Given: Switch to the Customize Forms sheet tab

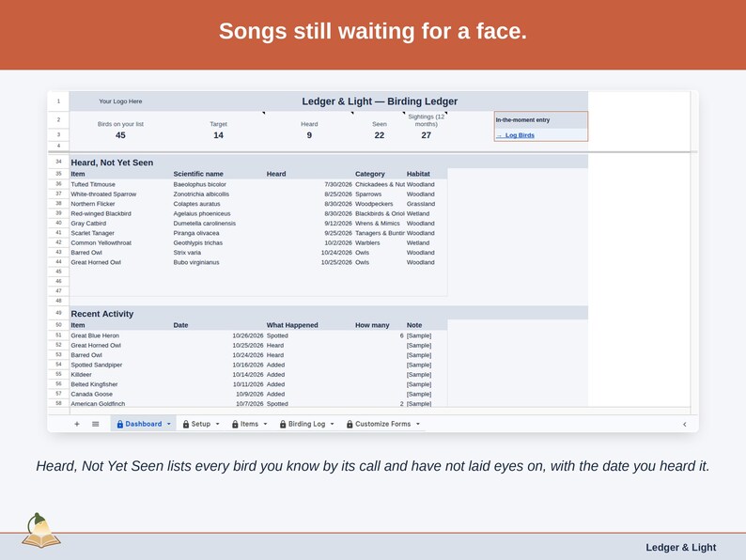Looking at the screenshot, I should click(382, 424).
